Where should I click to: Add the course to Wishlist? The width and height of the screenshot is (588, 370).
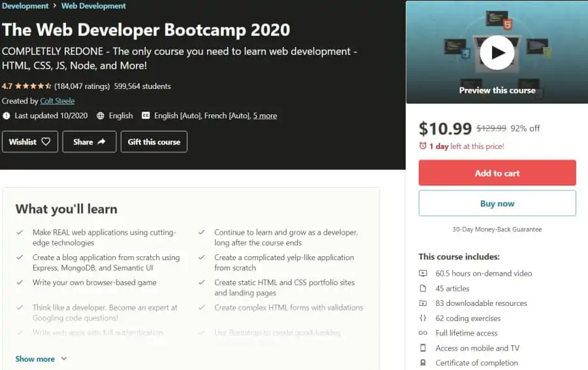coord(30,142)
